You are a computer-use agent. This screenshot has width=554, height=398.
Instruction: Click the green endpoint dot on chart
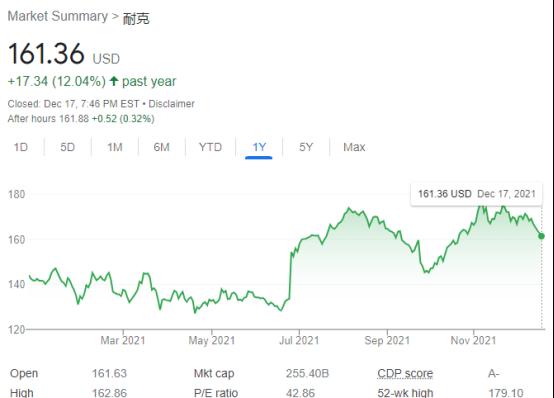click(x=541, y=236)
